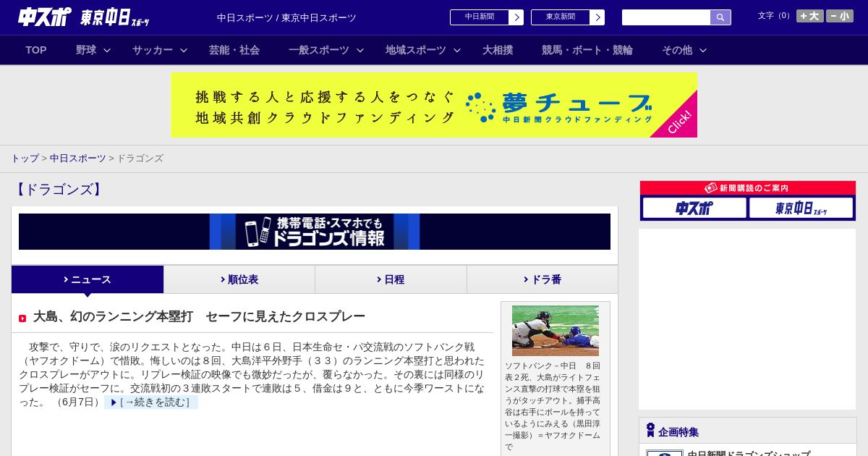Click the 企画特集 ribbon icon
868x456 pixels.
pyautogui.click(x=650, y=431)
